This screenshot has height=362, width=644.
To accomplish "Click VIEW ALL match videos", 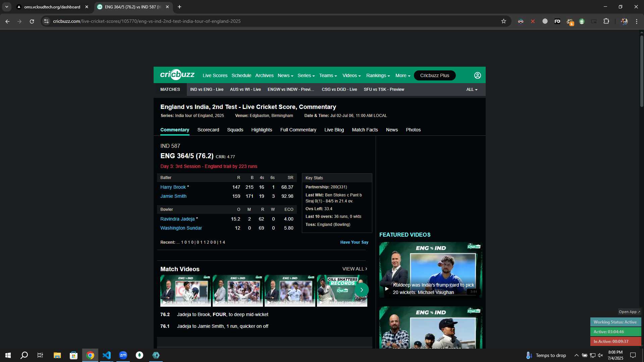I will [355, 269].
